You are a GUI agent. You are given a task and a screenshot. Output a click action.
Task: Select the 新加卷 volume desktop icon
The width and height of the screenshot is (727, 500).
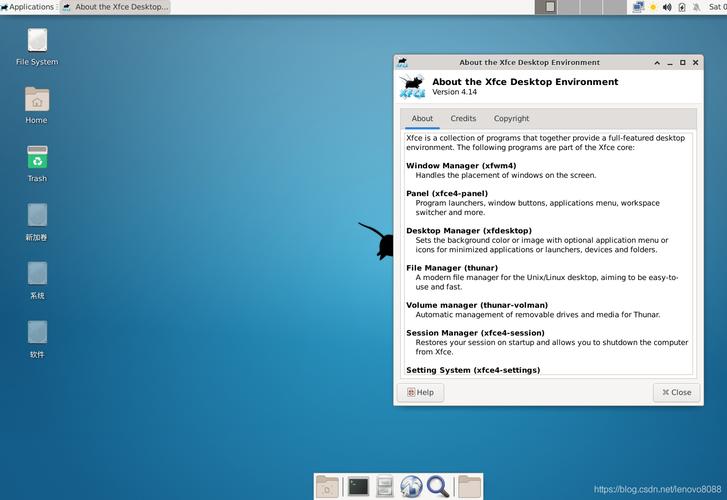pos(37,222)
